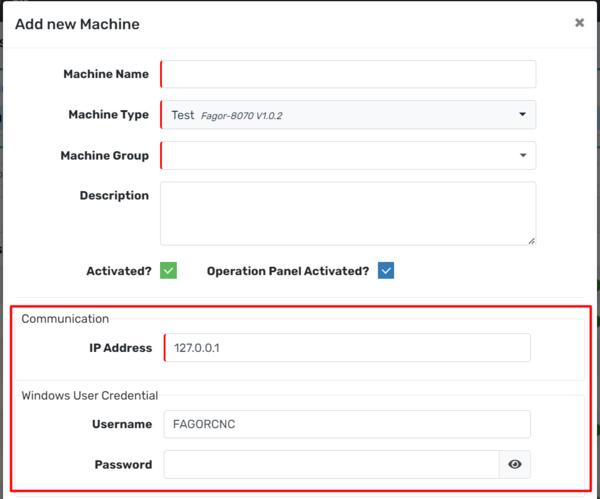600x499 pixels.
Task: Click the IP Address label
Action: [x=118, y=347]
